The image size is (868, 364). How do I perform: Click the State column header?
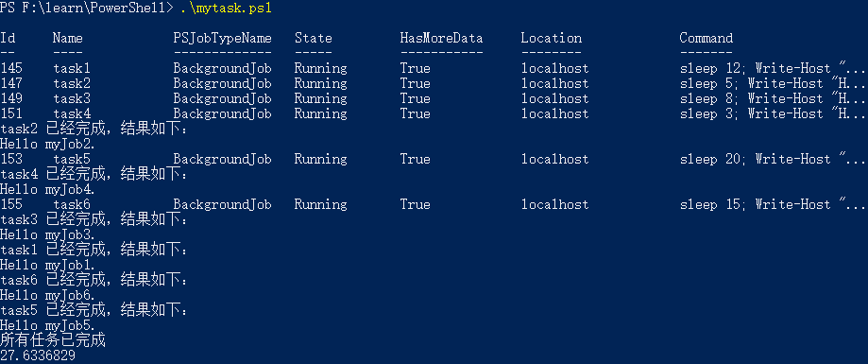pyautogui.click(x=314, y=38)
